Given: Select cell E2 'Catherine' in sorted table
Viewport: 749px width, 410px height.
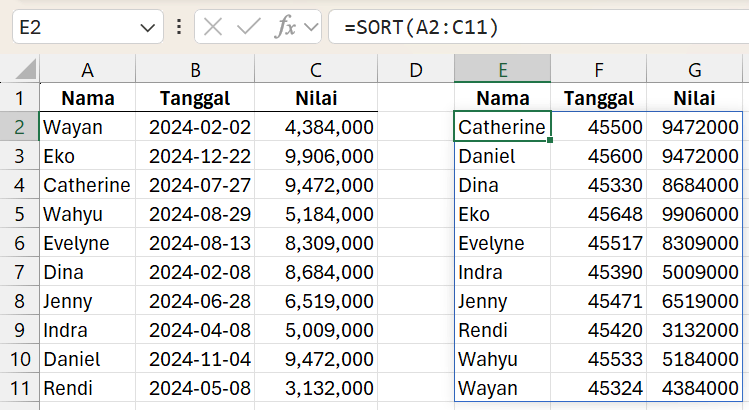Looking at the screenshot, I should (503, 127).
